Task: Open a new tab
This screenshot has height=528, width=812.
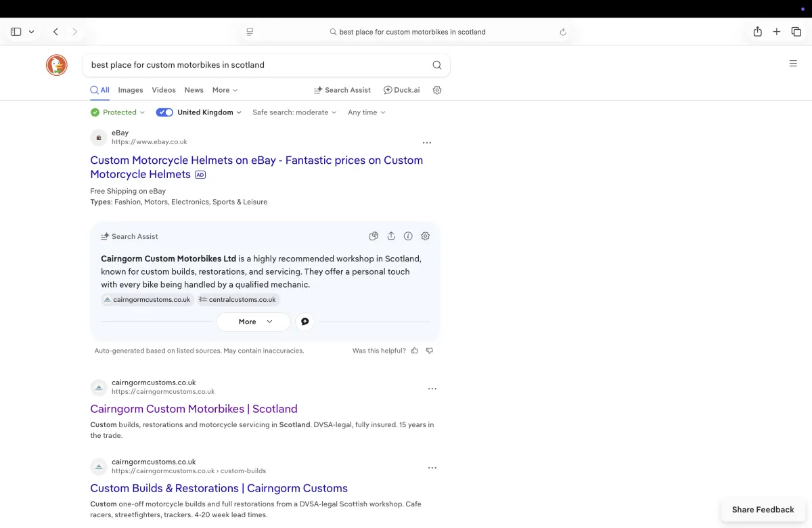Action: pyautogui.click(x=777, y=32)
